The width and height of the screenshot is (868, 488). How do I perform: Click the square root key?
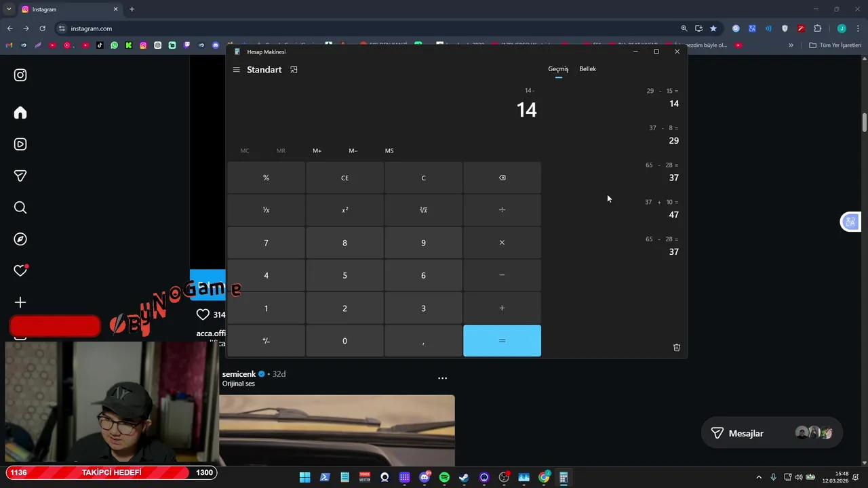pos(423,210)
